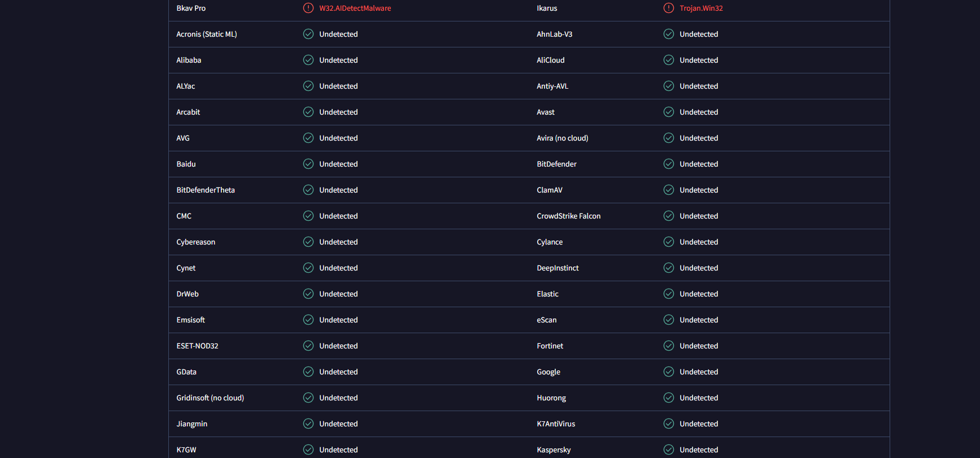Click the checkmark icon in the Avast row

[669, 112]
